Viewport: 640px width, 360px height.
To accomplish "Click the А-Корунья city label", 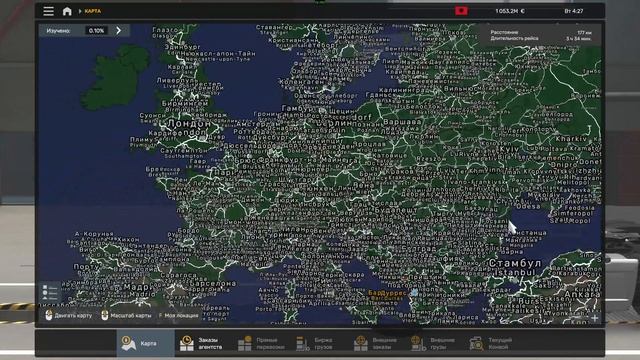I will click(x=94, y=234).
